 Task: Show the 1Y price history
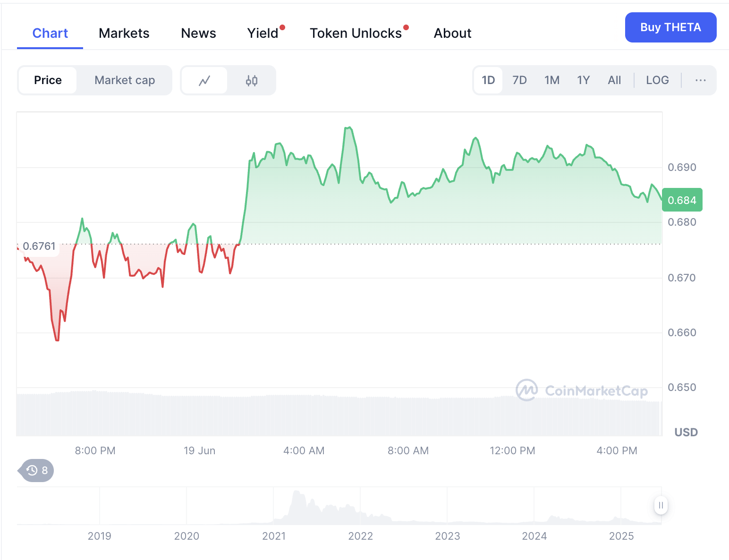click(583, 80)
